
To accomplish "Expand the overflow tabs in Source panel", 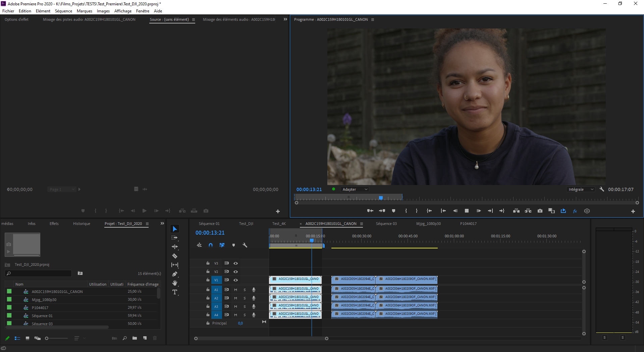I will pyautogui.click(x=285, y=19).
